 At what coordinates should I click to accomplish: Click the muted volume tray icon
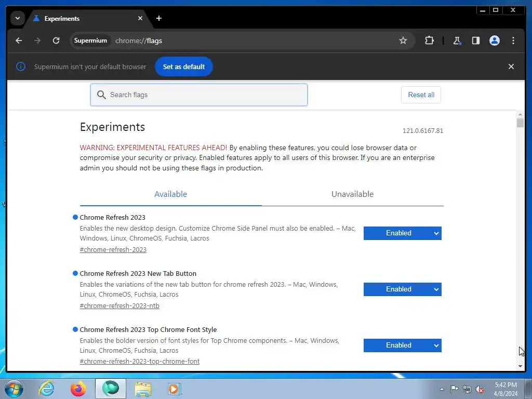tap(480, 390)
